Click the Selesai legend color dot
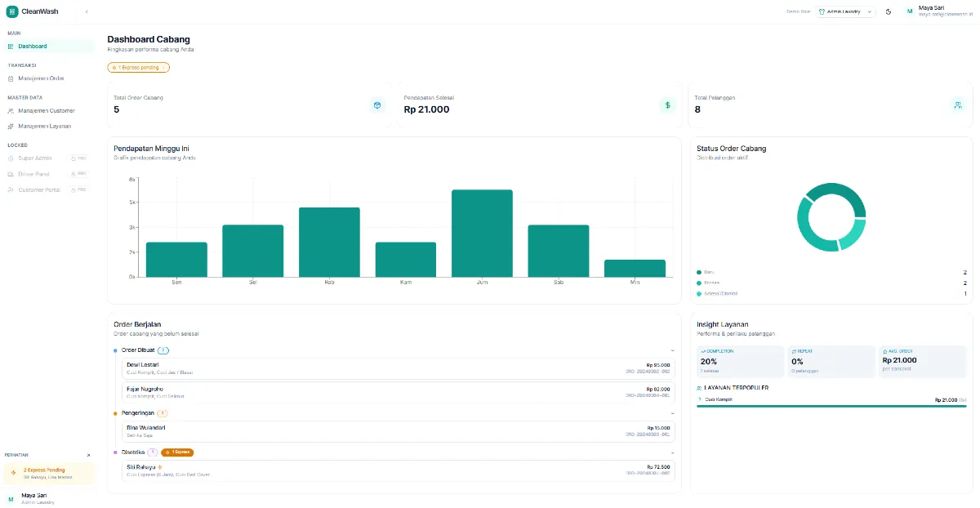Viewport: 980px width, 508px height. 699,293
